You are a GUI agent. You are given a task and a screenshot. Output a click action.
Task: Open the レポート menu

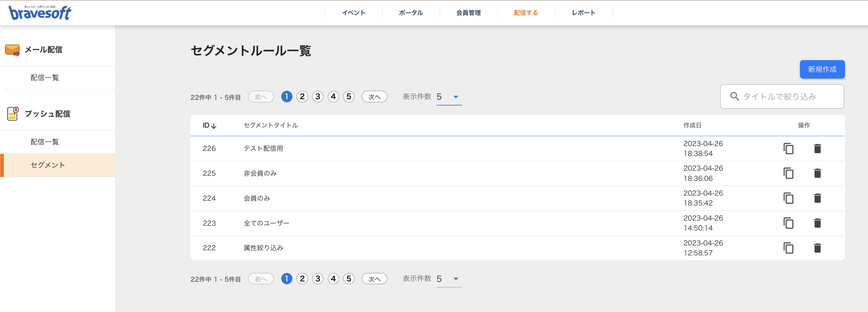583,13
